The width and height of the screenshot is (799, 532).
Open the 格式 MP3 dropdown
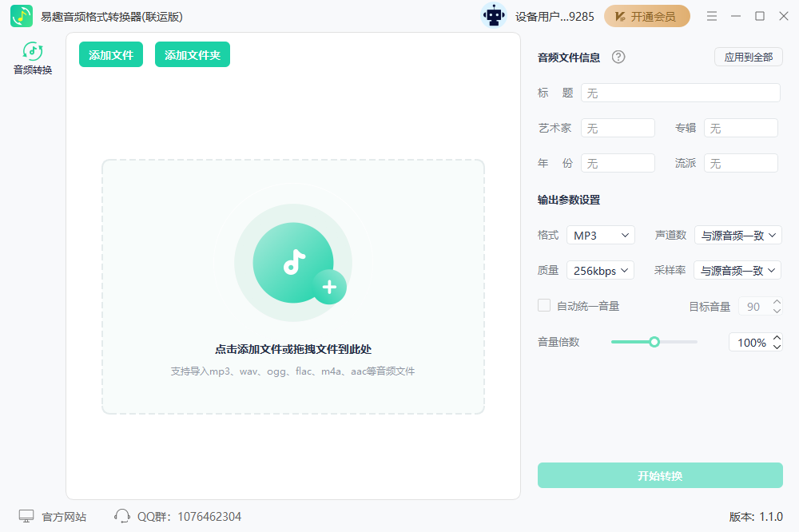[600, 235]
